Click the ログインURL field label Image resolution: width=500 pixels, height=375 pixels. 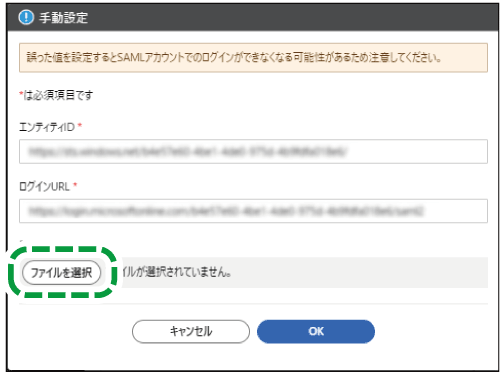pyautogui.click(x=44, y=186)
